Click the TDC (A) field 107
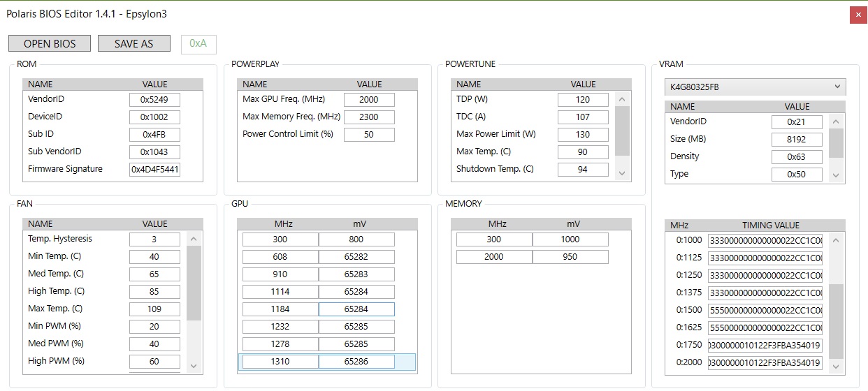The image size is (868, 391). (x=583, y=117)
